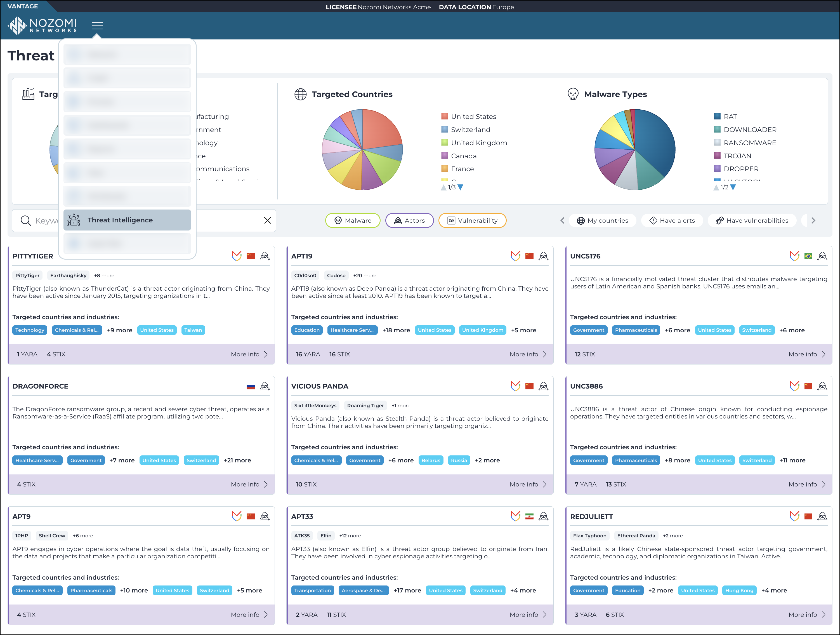Click the Iran flag on APT33 card

pos(529,516)
